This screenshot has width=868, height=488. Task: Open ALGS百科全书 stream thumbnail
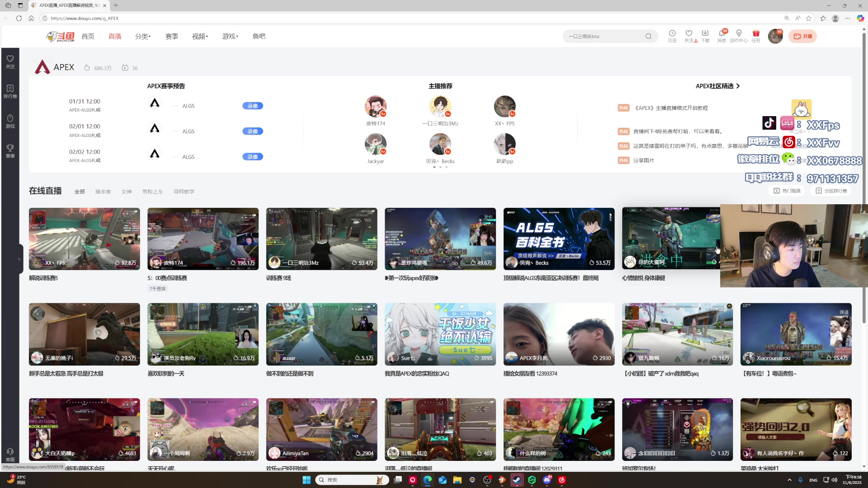click(559, 239)
